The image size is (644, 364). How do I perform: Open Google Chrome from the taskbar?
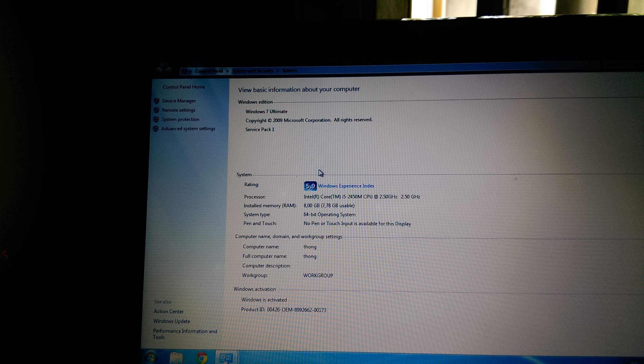click(x=202, y=358)
